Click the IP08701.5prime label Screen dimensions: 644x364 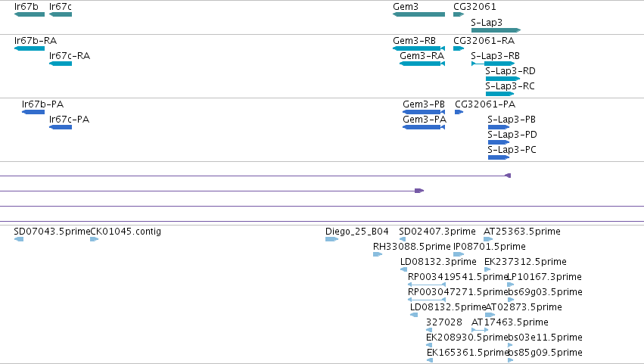coord(489,247)
